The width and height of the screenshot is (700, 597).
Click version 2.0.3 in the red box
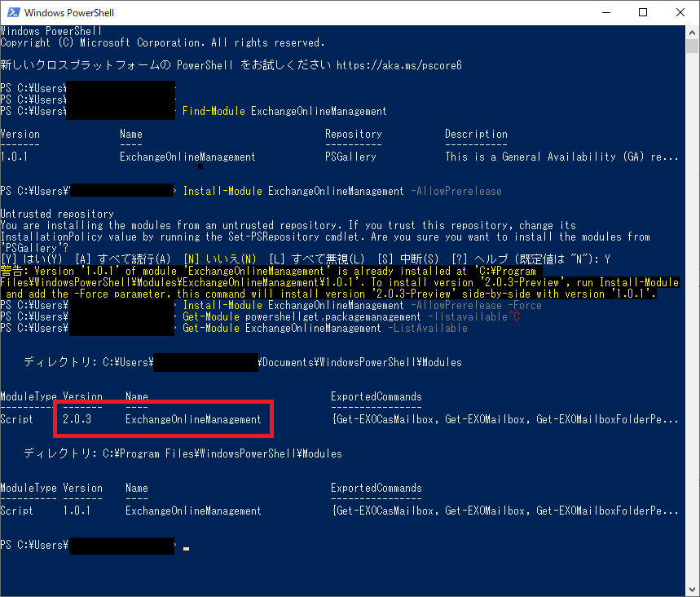pyautogui.click(x=77, y=419)
